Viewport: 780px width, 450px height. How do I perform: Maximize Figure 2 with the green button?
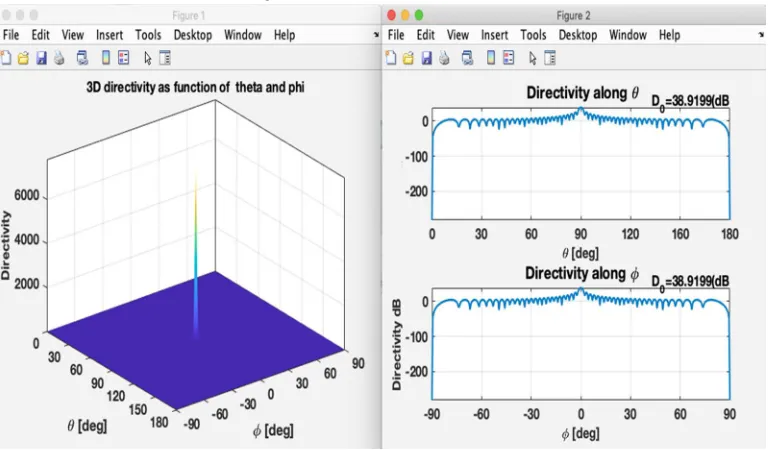[x=419, y=15]
